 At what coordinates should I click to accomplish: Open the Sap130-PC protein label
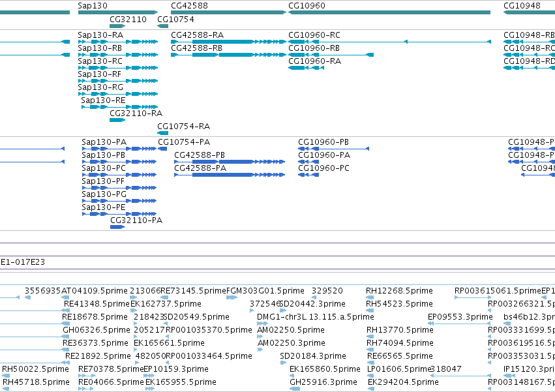pos(104,168)
